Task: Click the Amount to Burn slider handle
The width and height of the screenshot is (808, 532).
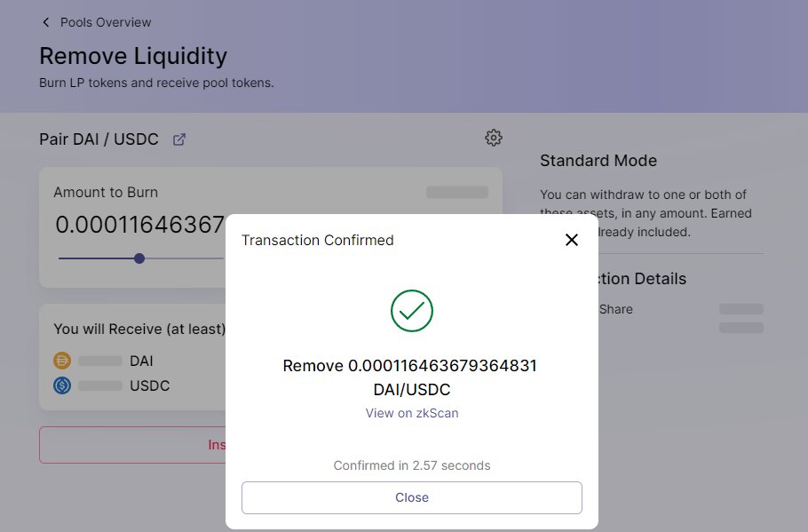Action: [139, 258]
